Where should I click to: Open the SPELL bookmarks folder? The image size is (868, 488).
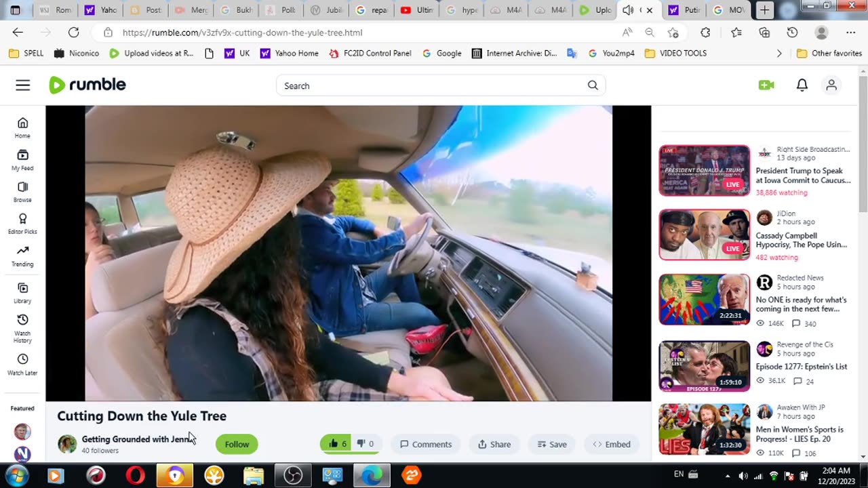pos(26,53)
